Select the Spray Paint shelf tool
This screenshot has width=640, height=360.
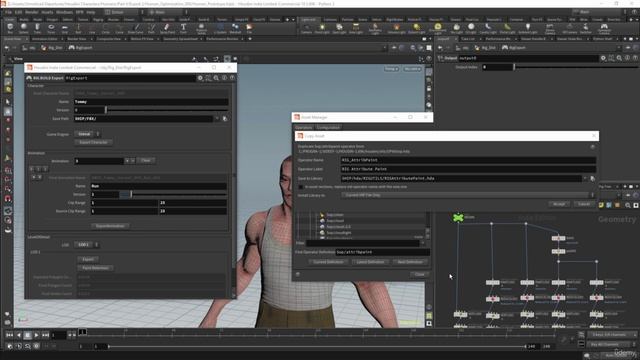coord(167,28)
